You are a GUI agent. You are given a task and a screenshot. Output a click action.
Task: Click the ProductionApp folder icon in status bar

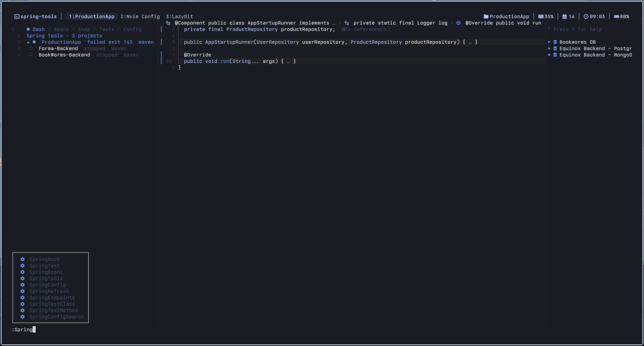[486, 16]
